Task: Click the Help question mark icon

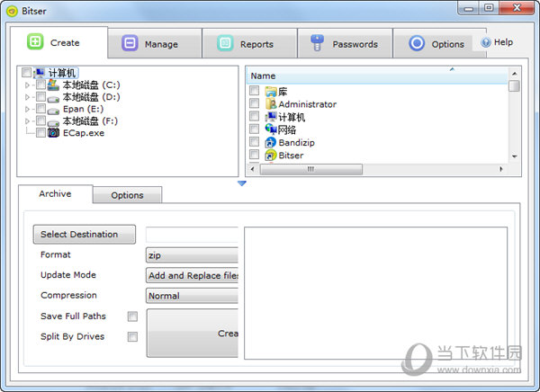Action: [486, 42]
